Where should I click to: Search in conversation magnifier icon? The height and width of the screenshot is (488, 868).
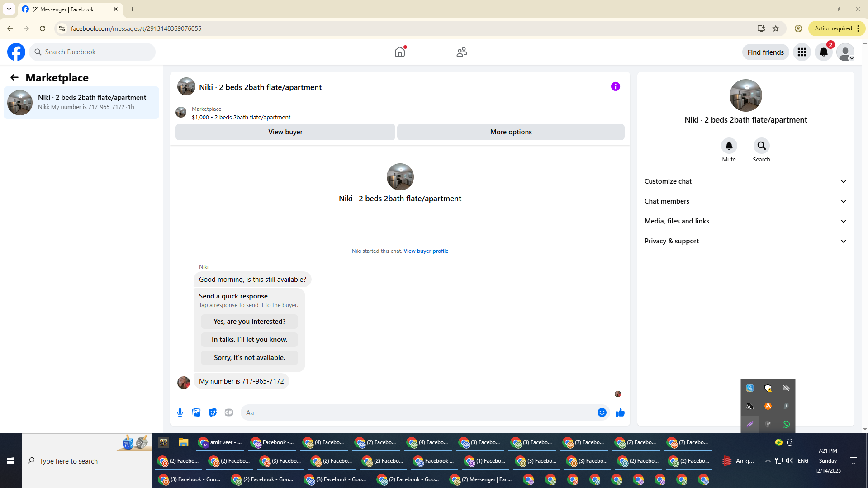761,146
